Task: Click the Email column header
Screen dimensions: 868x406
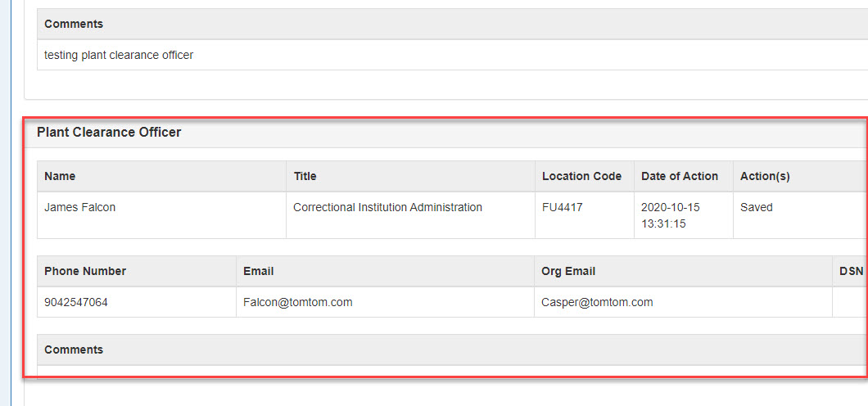Action: 258,271
